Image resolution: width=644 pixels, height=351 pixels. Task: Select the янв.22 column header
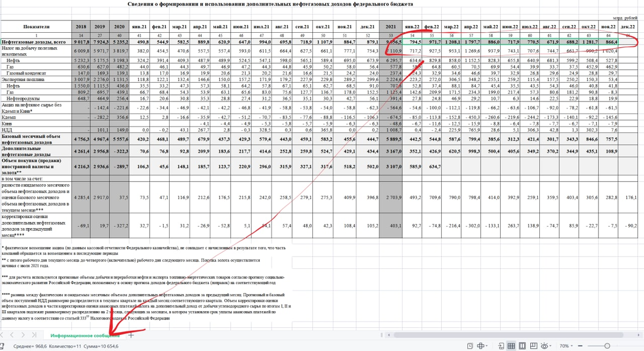pos(413,26)
